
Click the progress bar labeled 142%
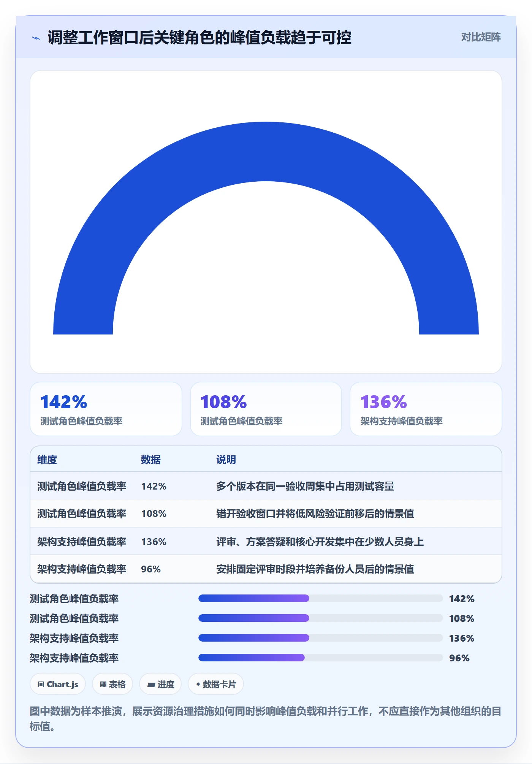[x=320, y=598]
